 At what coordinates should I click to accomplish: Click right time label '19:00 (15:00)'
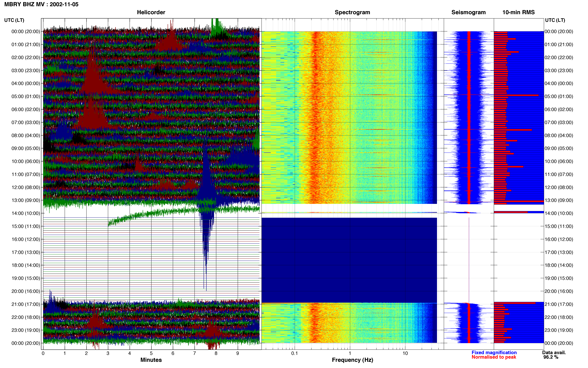coord(559,278)
